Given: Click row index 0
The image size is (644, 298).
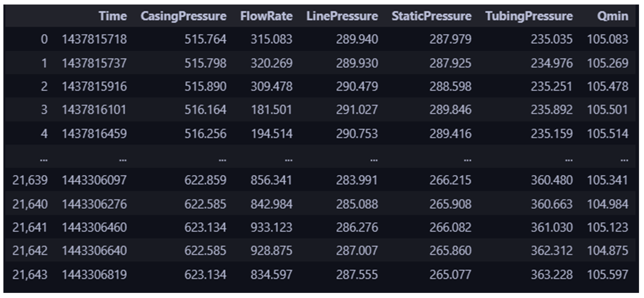Looking at the screenshot, I should pos(44,39).
